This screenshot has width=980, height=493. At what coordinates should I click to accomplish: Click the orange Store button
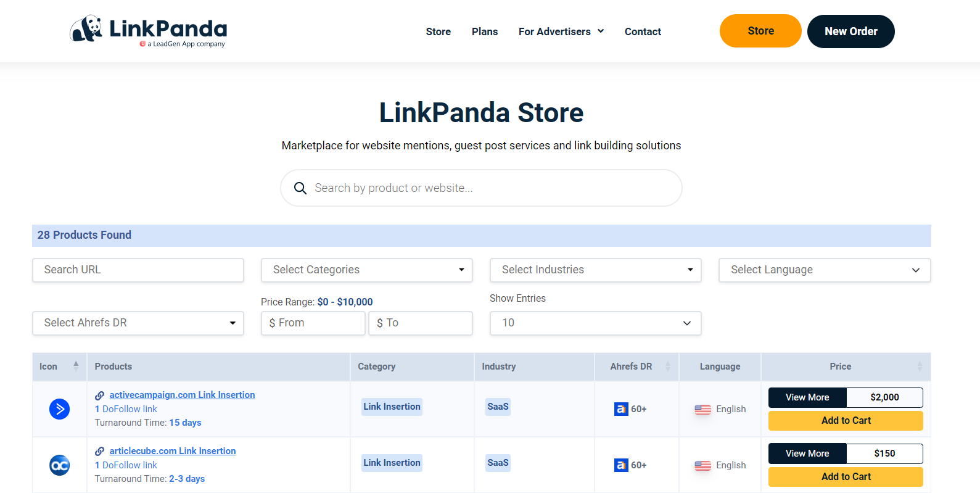point(760,31)
